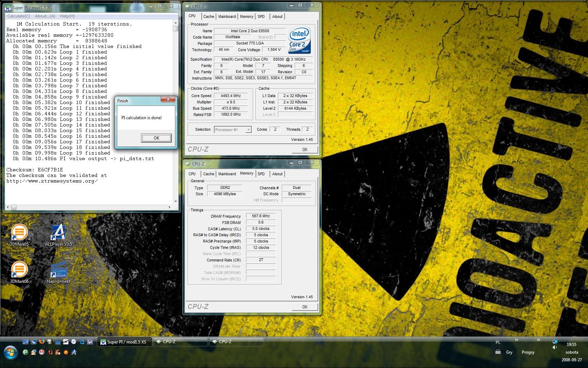
Task: Click the keyboard language bar icon
Action: (498, 352)
